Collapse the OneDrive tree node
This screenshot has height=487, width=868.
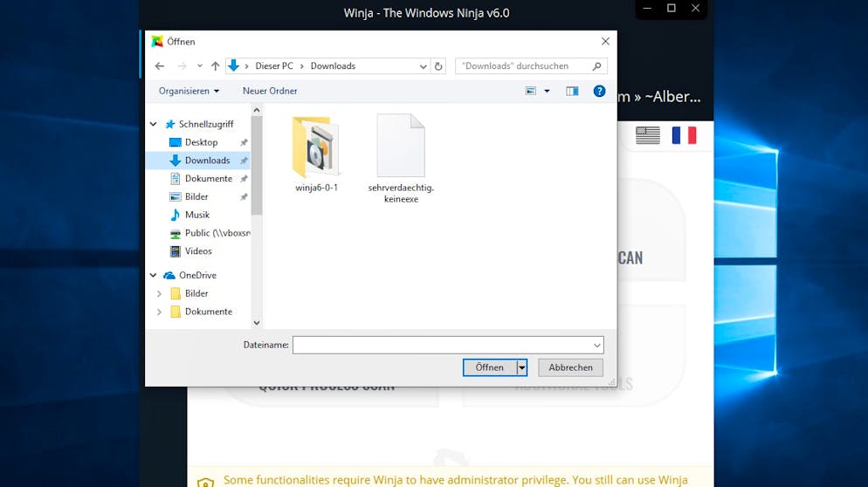(154, 275)
